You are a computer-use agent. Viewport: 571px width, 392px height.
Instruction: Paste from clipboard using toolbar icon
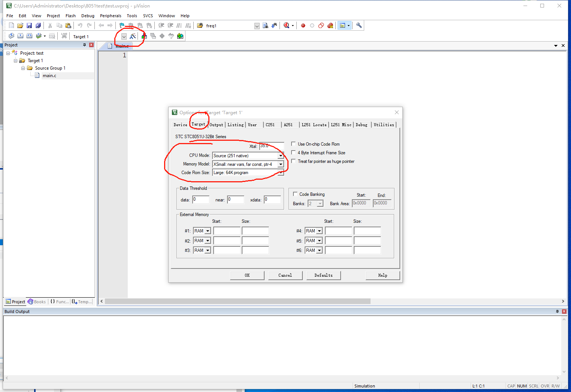[68, 25]
